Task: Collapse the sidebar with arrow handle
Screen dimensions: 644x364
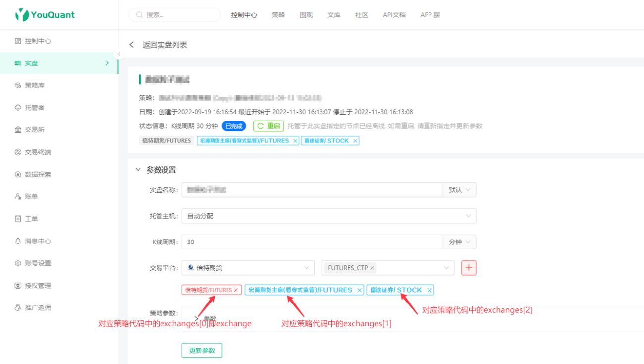Action: (x=119, y=54)
